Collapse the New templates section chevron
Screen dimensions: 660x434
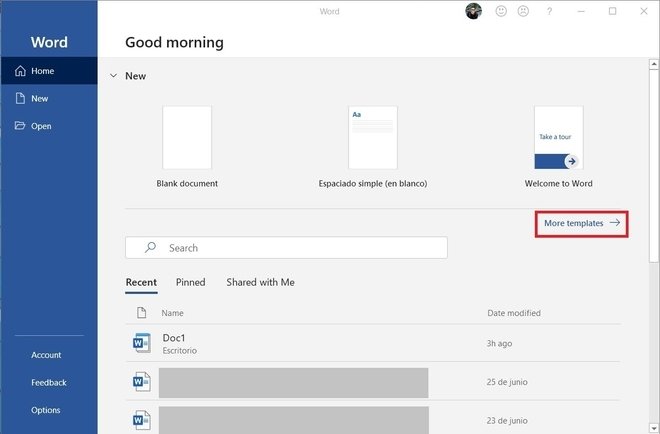[x=113, y=76]
